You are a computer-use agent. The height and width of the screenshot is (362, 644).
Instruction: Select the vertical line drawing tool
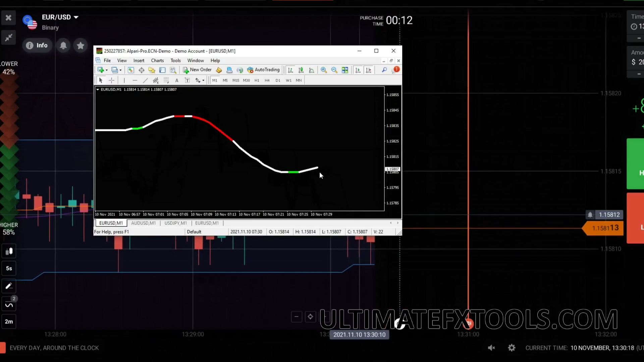pos(124,80)
